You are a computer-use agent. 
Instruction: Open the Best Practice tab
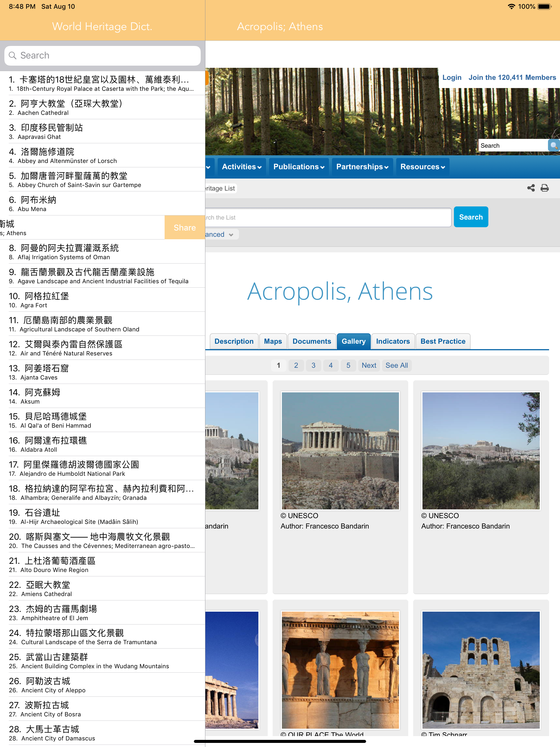point(443,342)
